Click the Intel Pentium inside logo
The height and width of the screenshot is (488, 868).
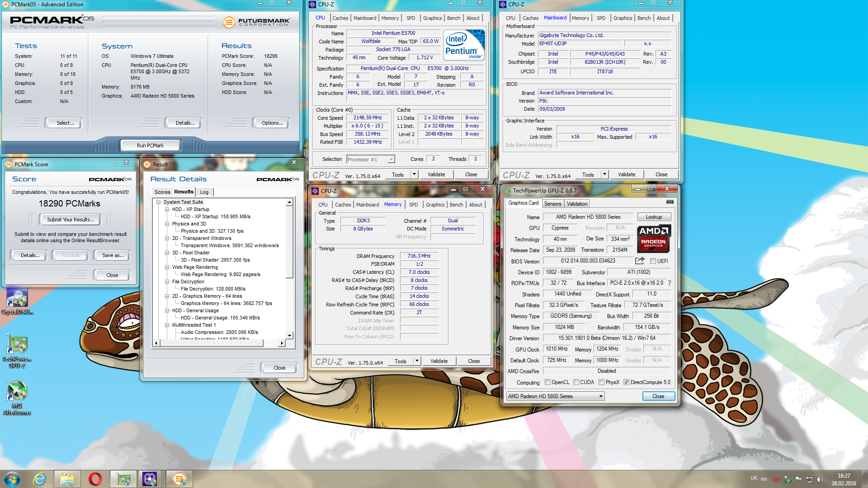click(x=464, y=45)
